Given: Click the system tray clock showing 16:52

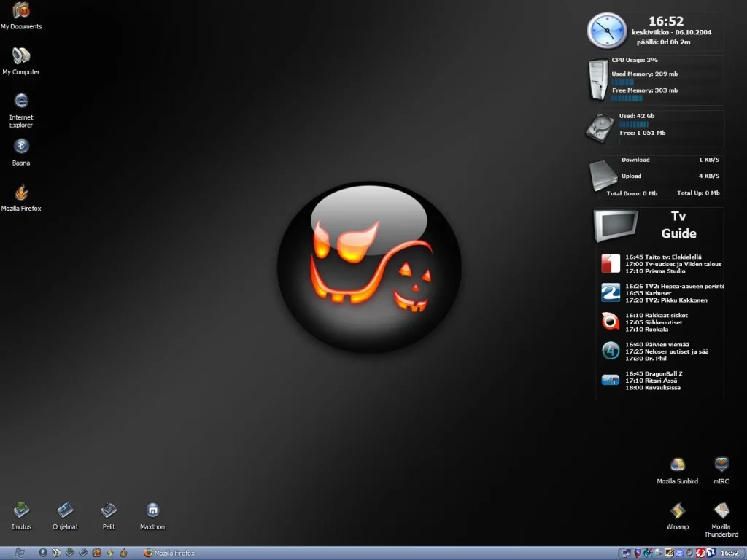Looking at the screenshot, I should click(x=729, y=553).
